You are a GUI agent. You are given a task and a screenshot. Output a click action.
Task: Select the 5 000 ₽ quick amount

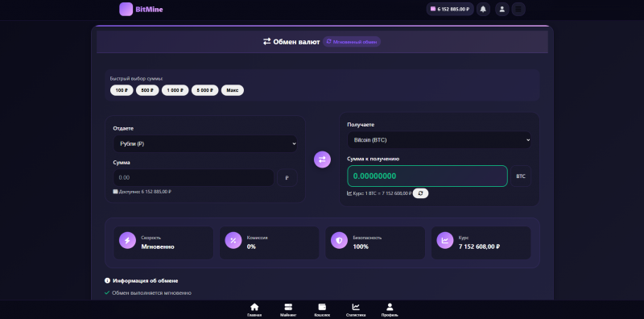[205, 90]
